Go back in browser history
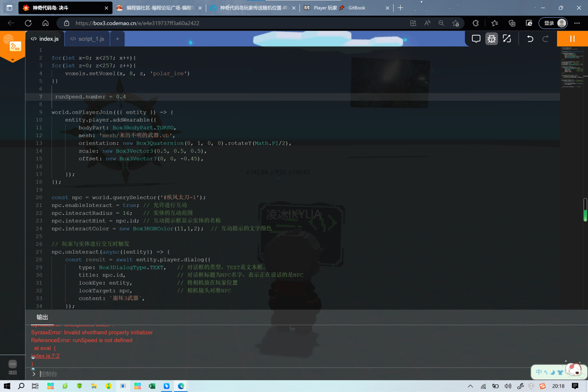 click(x=11, y=23)
